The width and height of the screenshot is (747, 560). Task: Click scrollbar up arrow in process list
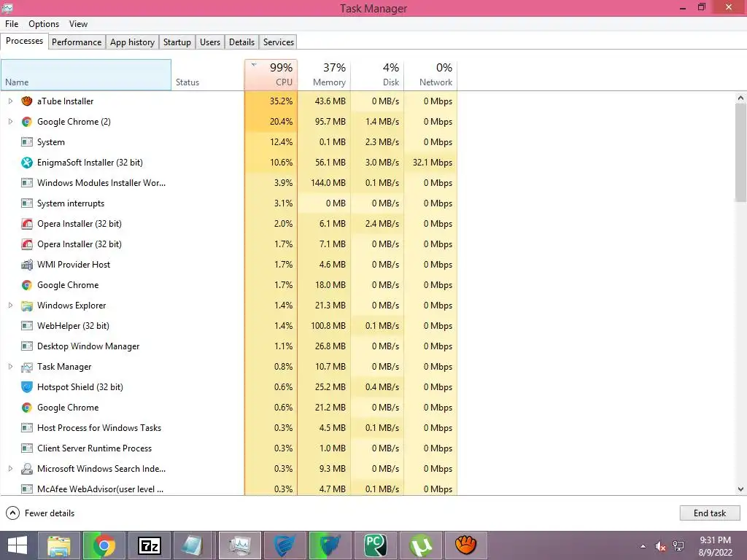[740, 98]
